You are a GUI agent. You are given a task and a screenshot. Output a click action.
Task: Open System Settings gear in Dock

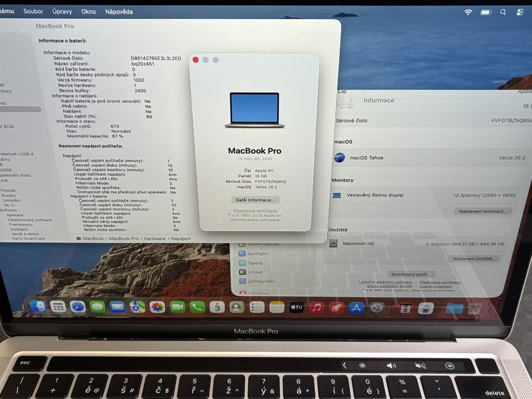coord(377,308)
